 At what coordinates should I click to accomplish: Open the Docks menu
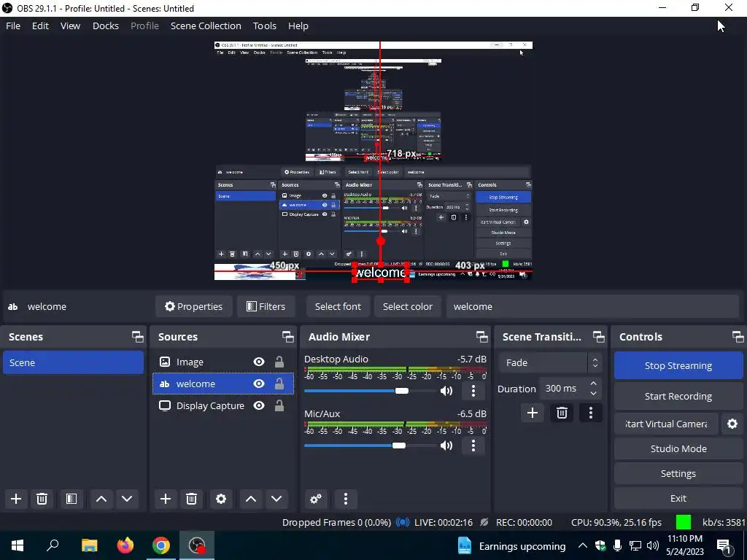click(105, 26)
